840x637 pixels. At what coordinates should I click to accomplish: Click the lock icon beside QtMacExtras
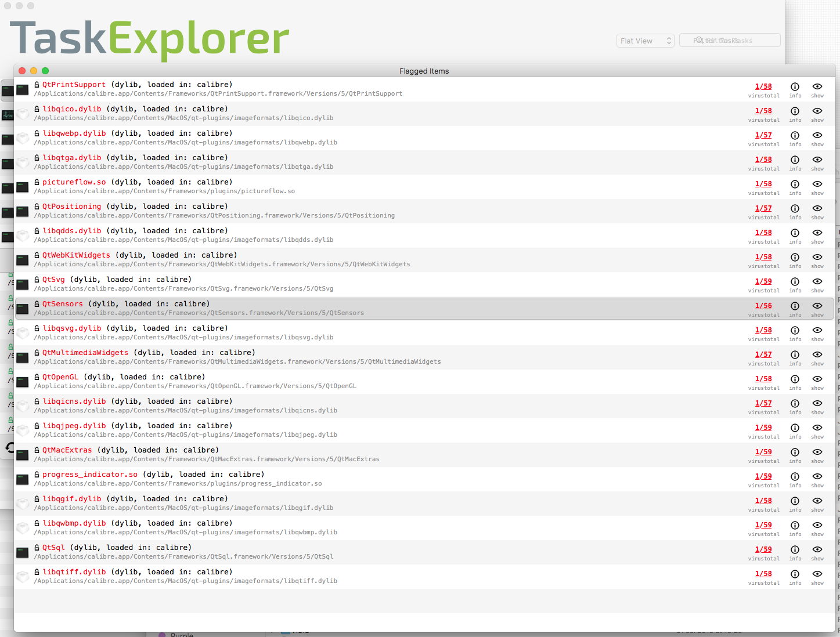coord(37,450)
